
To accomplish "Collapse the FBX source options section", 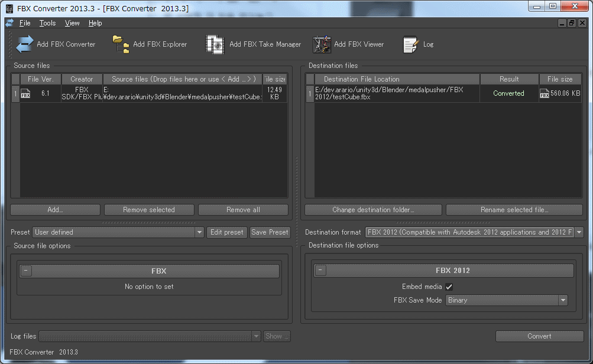I will click(26, 271).
